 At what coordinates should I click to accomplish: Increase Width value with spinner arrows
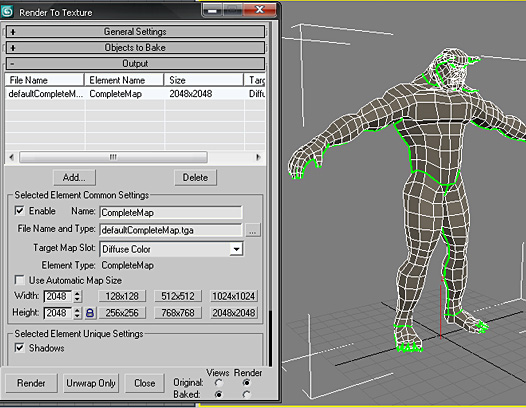tap(77, 294)
